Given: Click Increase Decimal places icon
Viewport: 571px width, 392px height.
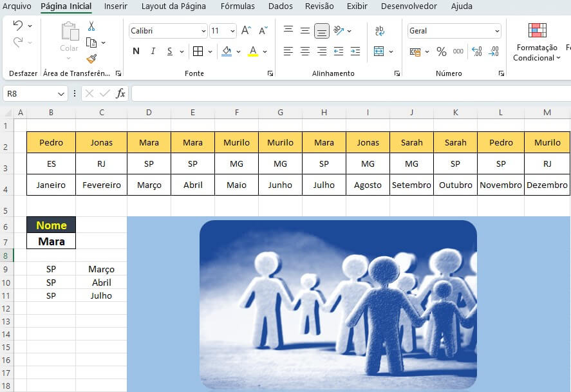Looking at the screenshot, I should click(476, 51).
